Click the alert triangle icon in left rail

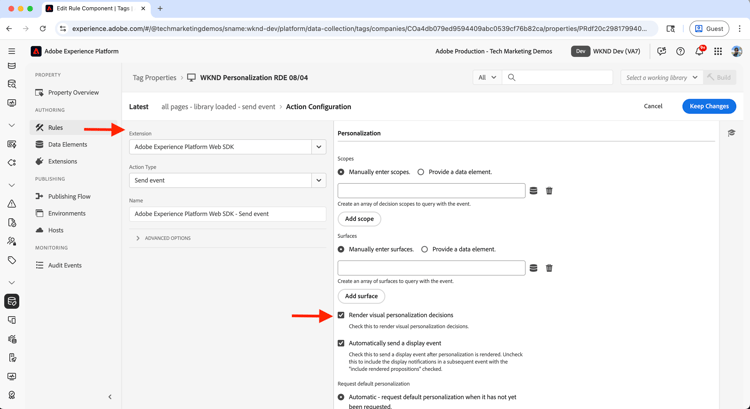tap(12, 204)
